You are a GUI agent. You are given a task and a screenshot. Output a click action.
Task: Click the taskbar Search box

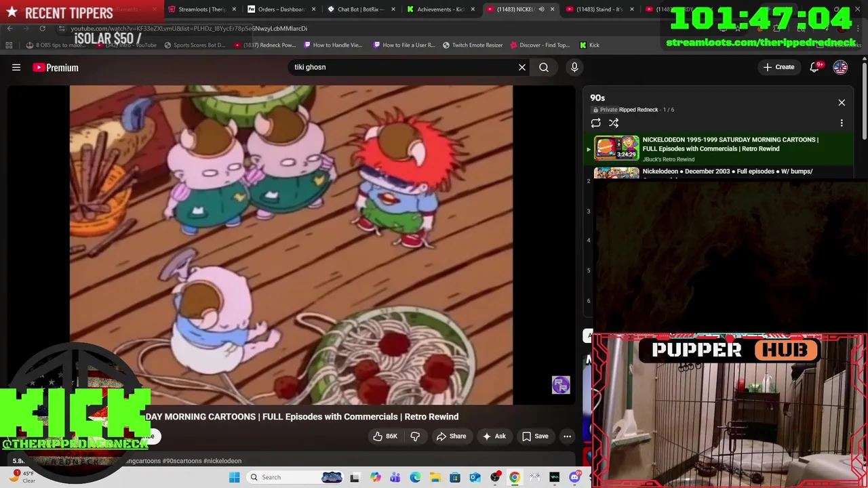click(x=294, y=477)
